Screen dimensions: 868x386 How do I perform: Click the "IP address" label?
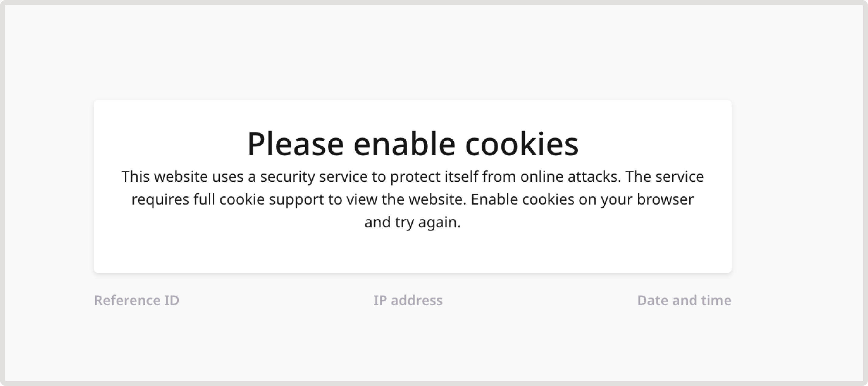(x=408, y=300)
